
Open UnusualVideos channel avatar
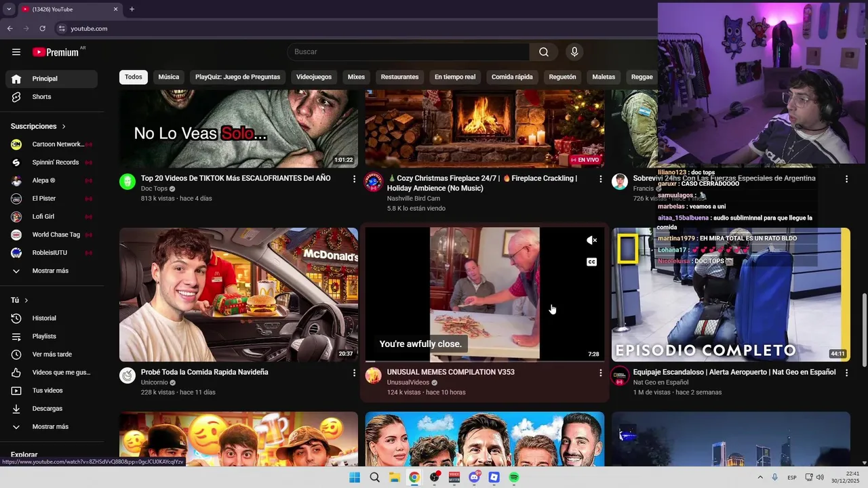point(374,375)
